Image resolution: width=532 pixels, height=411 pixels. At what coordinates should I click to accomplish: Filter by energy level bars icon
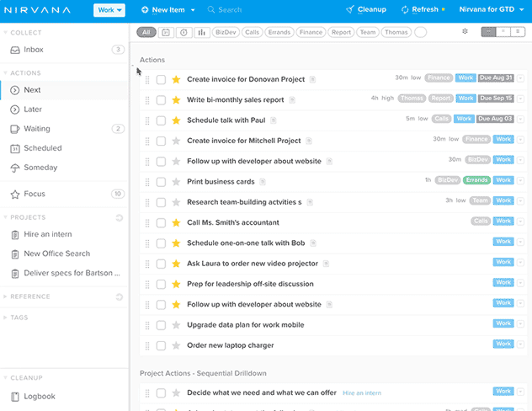tap(202, 32)
